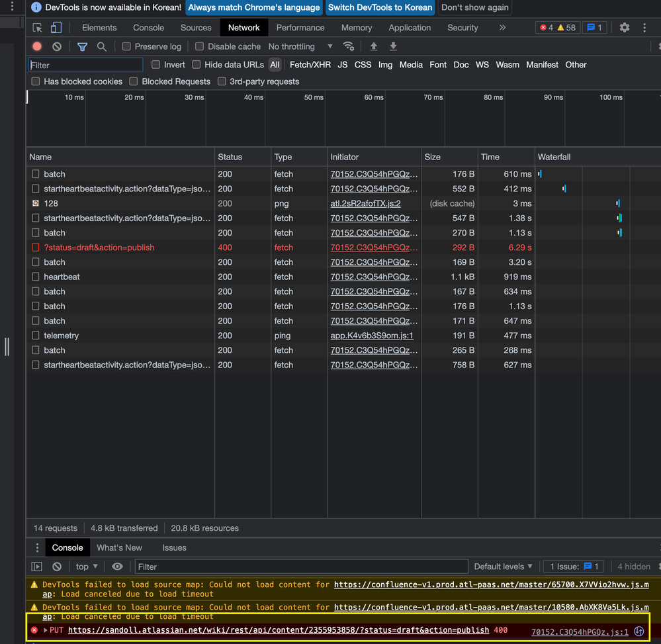Image resolution: width=661 pixels, height=644 pixels.
Task: Filter requests by JS type
Action: click(342, 64)
